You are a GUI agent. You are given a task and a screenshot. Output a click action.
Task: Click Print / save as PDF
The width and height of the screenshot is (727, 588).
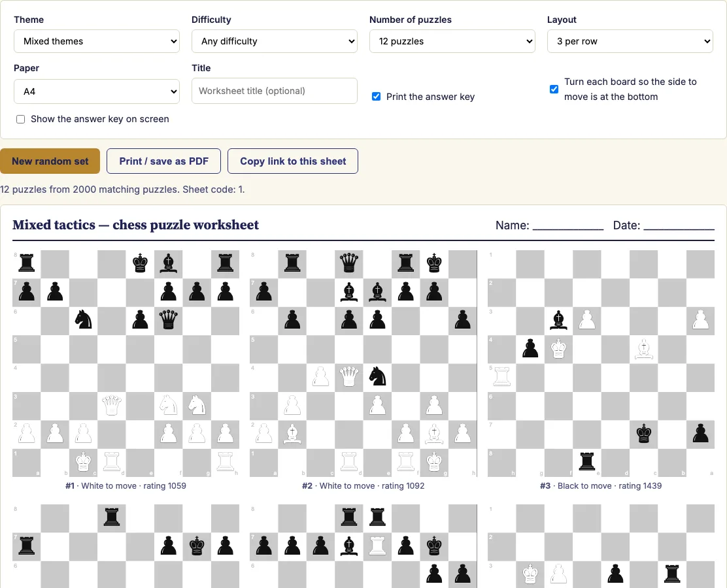tap(163, 161)
